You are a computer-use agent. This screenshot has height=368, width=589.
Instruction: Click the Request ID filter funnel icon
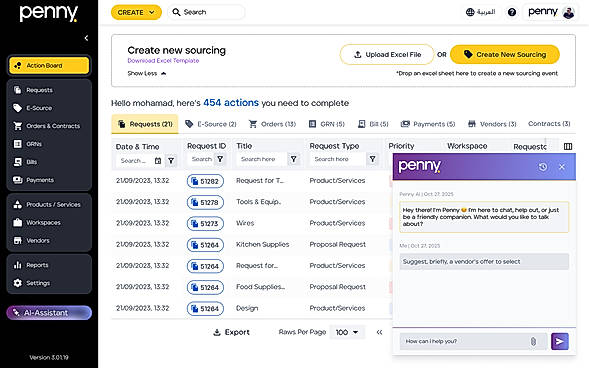coord(220,159)
